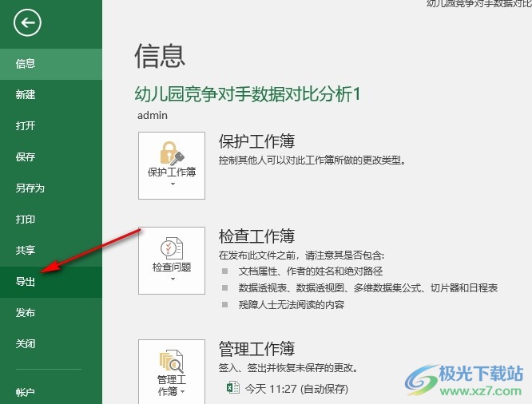532x404 pixels.
Task: Go to 打开 in the sidebar
Action: (51, 126)
